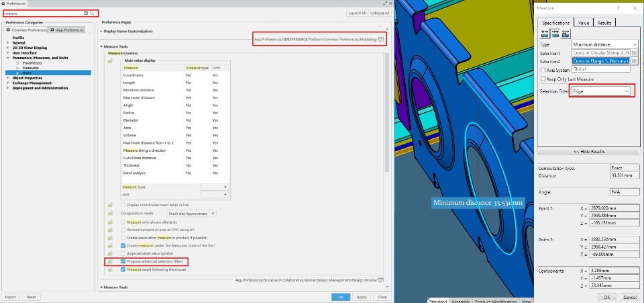Click the lock icon beside Second moment of area
The width and height of the screenshot is (644, 303).
[x=110, y=230]
